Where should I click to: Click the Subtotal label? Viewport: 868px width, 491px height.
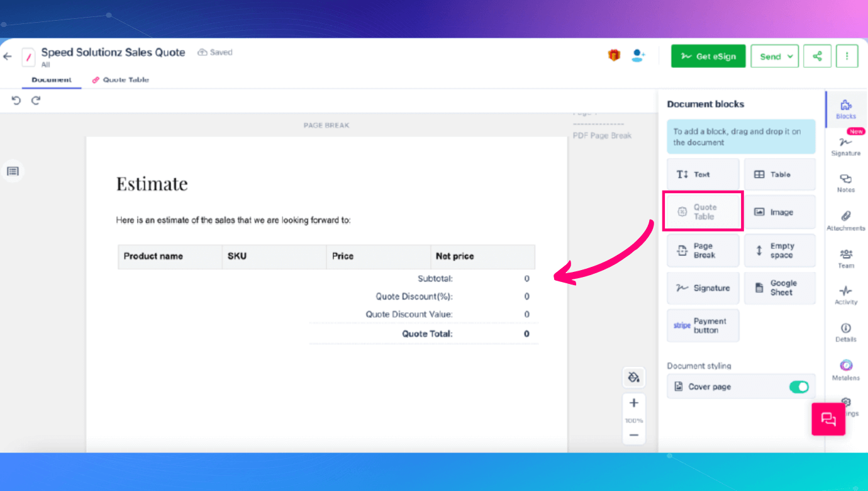[435, 278]
